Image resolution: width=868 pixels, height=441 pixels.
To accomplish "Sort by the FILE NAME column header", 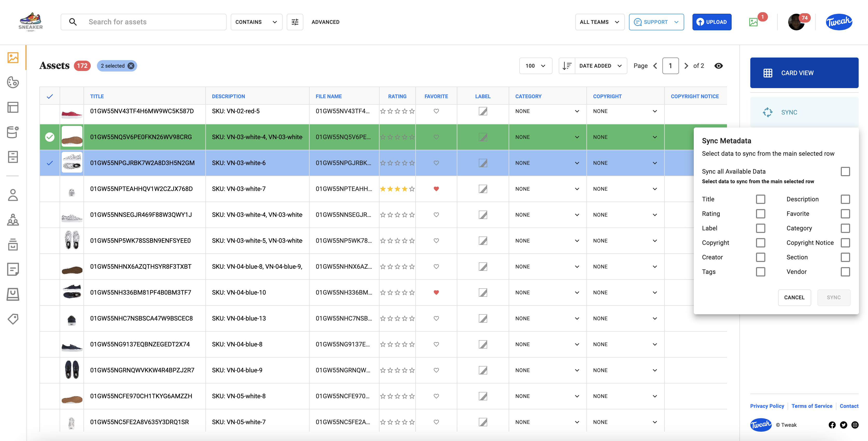I will tap(328, 96).
